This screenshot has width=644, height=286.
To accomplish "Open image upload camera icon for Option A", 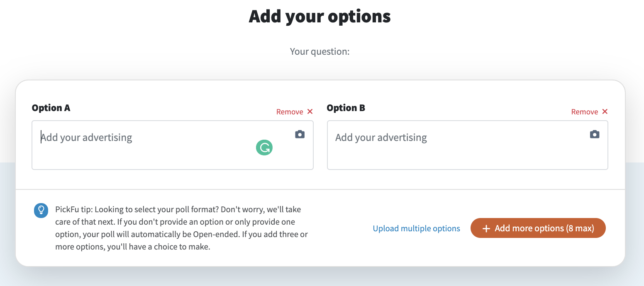I will click(300, 134).
